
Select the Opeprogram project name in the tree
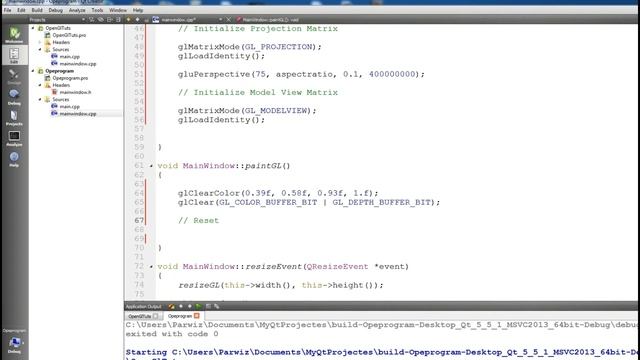point(60,71)
